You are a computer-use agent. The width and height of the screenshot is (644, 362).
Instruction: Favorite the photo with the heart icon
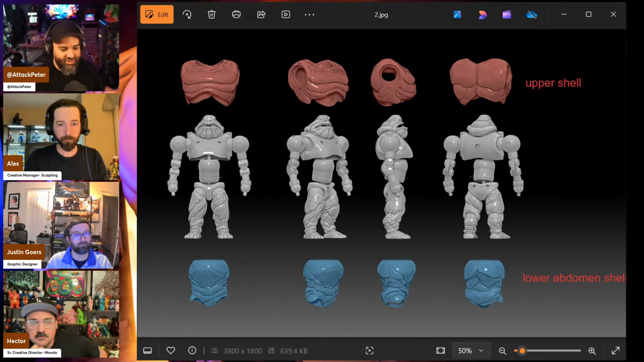171,351
